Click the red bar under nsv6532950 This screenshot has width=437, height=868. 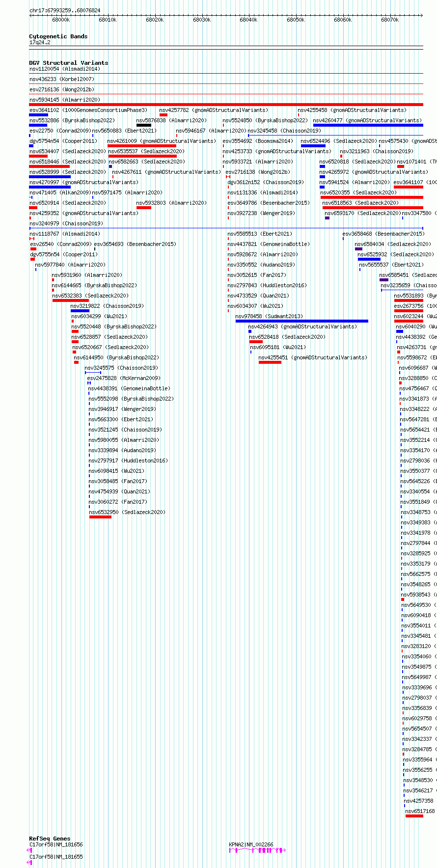[x=100, y=517]
